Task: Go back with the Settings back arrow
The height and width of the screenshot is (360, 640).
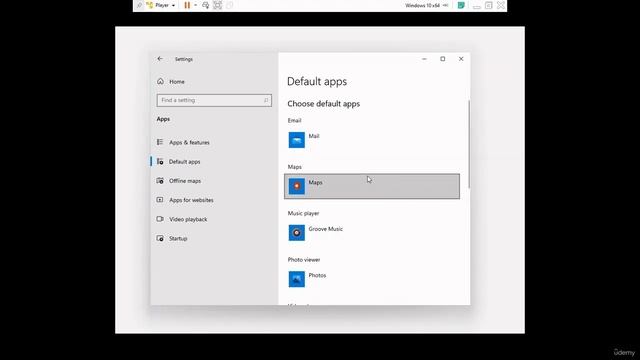Action: click(x=160, y=59)
